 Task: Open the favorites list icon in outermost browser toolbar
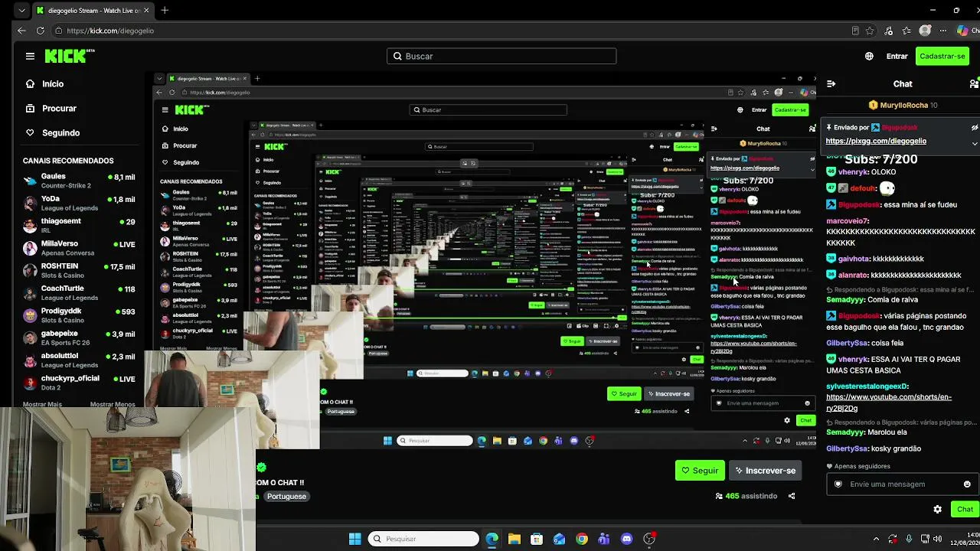906,31
